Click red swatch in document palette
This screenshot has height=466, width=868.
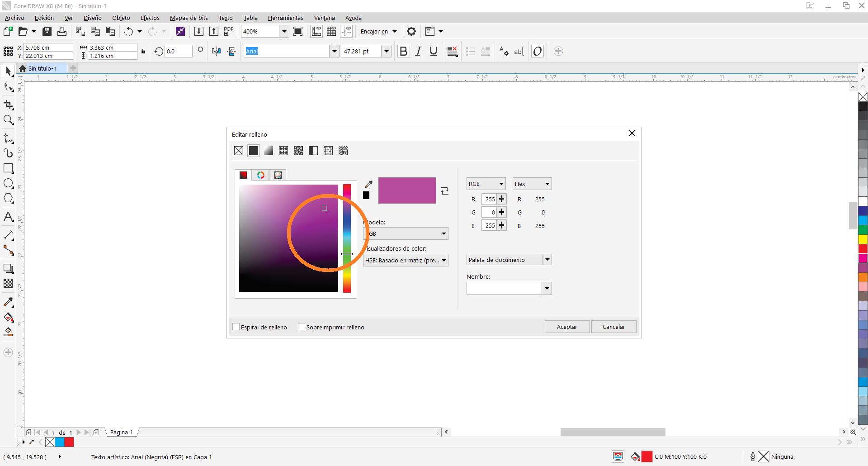point(69,442)
